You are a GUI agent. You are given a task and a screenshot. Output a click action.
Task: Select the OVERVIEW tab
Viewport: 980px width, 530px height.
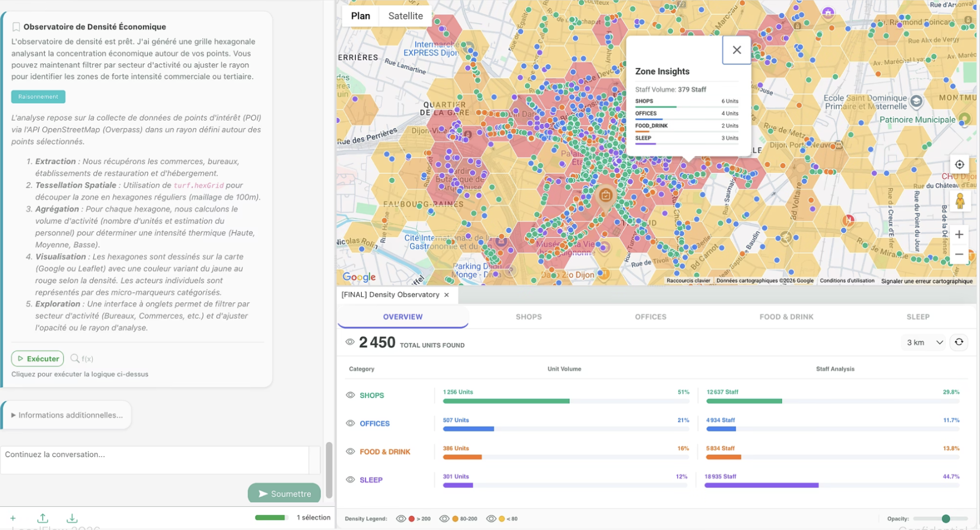point(403,317)
